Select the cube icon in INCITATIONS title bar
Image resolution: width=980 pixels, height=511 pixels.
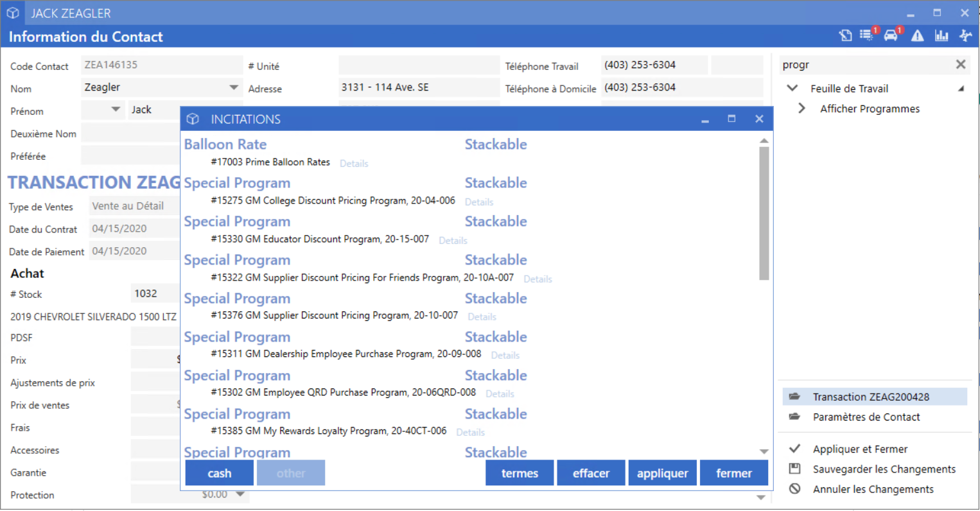click(193, 119)
